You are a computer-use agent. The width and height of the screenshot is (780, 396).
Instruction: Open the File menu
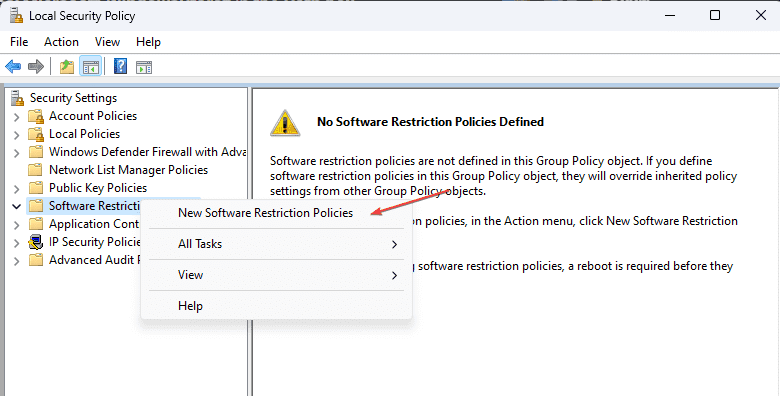(x=19, y=42)
